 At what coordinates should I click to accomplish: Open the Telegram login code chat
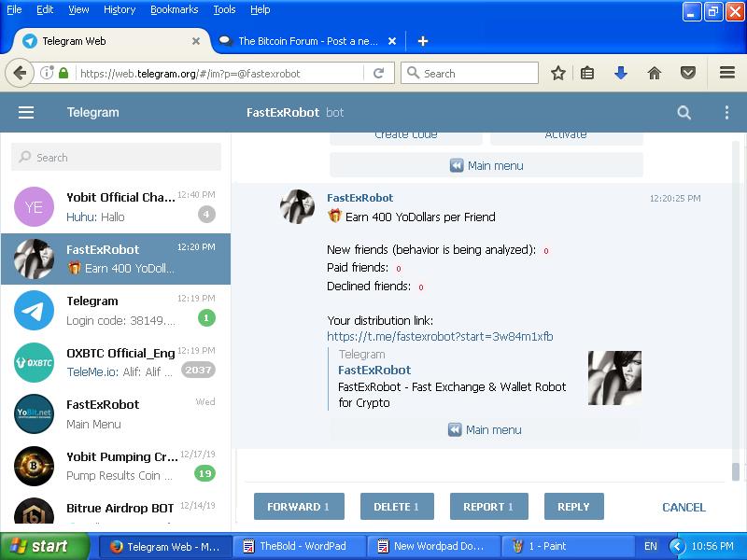[116, 311]
